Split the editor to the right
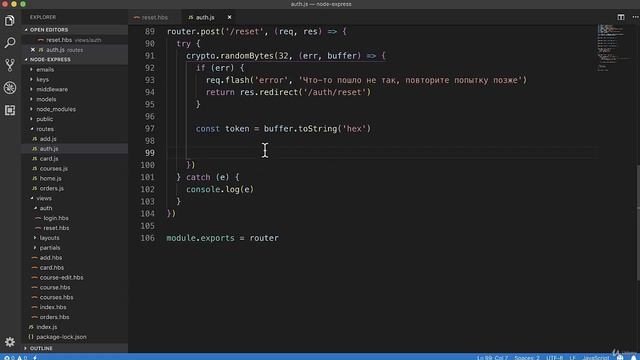Image resolution: width=640 pixels, height=360 pixels. click(x=621, y=17)
